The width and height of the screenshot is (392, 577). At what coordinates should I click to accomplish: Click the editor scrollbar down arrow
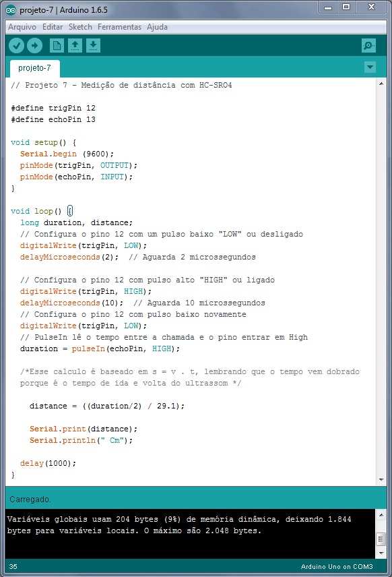point(381,480)
